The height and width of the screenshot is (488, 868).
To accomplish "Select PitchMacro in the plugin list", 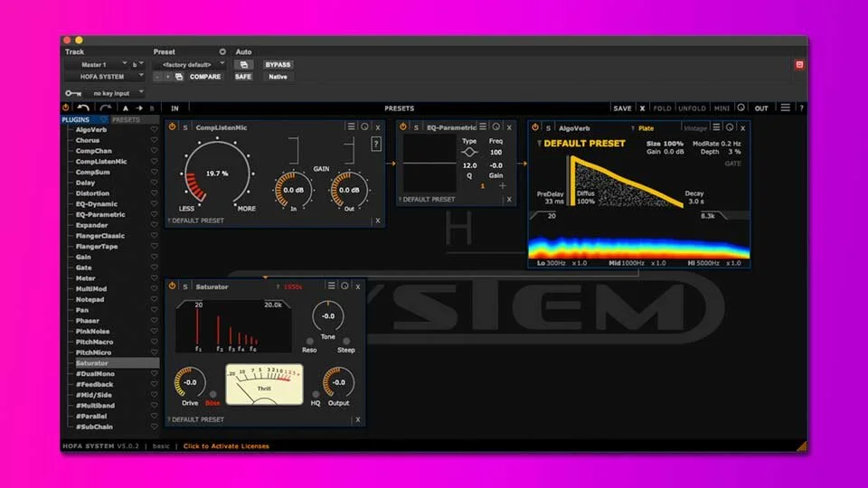I will pos(94,342).
